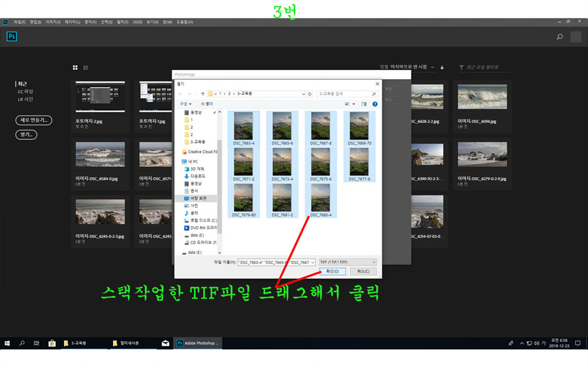Click Back arrow in Open dialog
This screenshot has width=588, height=368.
pyautogui.click(x=180, y=93)
